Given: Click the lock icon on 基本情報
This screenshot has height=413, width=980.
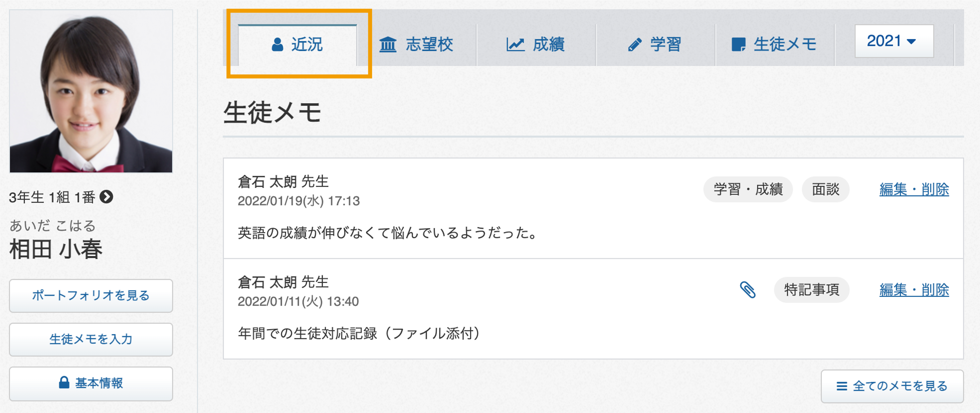Looking at the screenshot, I should click(x=64, y=383).
